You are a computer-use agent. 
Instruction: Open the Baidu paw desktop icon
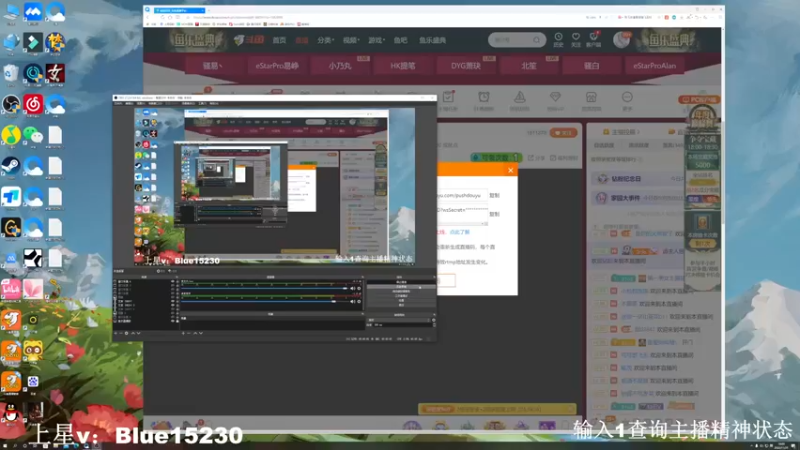point(33,382)
